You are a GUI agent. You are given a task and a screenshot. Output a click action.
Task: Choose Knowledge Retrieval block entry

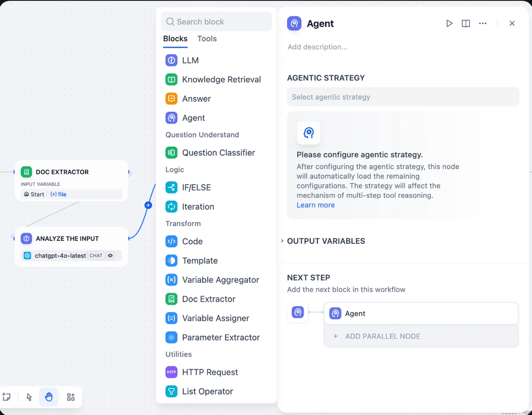click(216, 79)
